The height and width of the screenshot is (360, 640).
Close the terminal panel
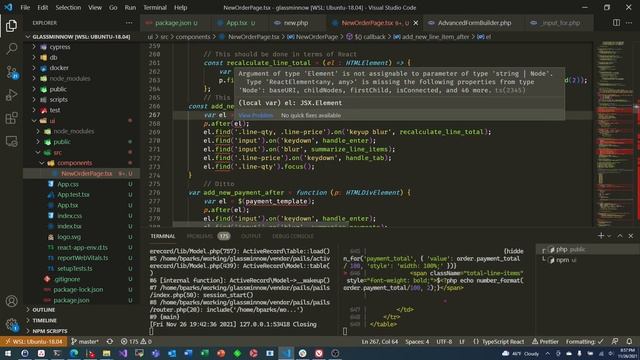631,236
